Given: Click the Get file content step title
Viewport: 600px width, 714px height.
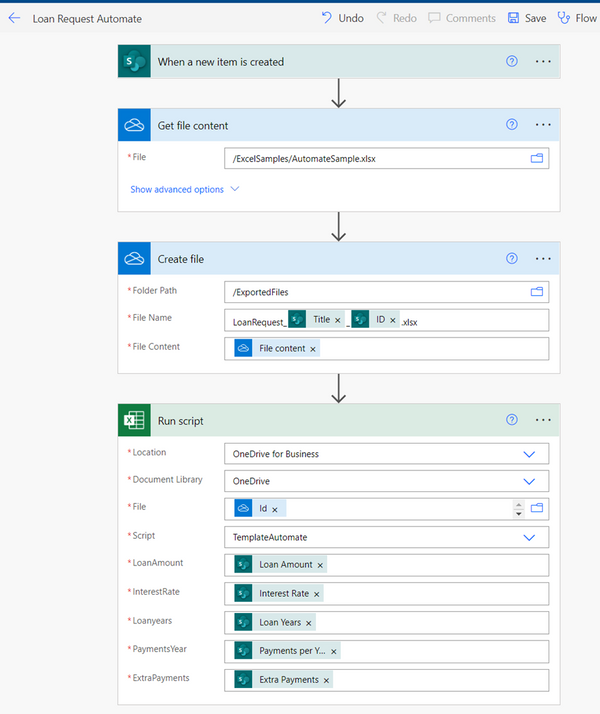Looking at the screenshot, I should 193,126.
